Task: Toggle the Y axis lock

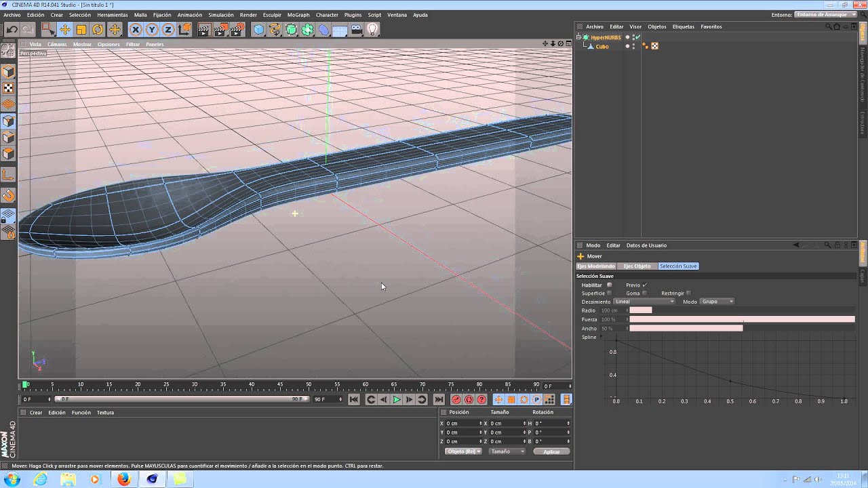Action: click(152, 29)
